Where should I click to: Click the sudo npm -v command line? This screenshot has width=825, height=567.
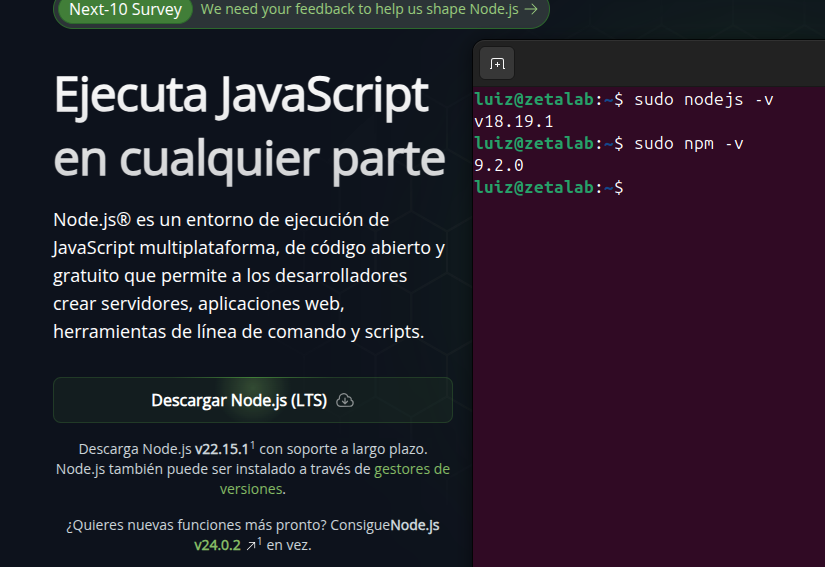point(688,143)
